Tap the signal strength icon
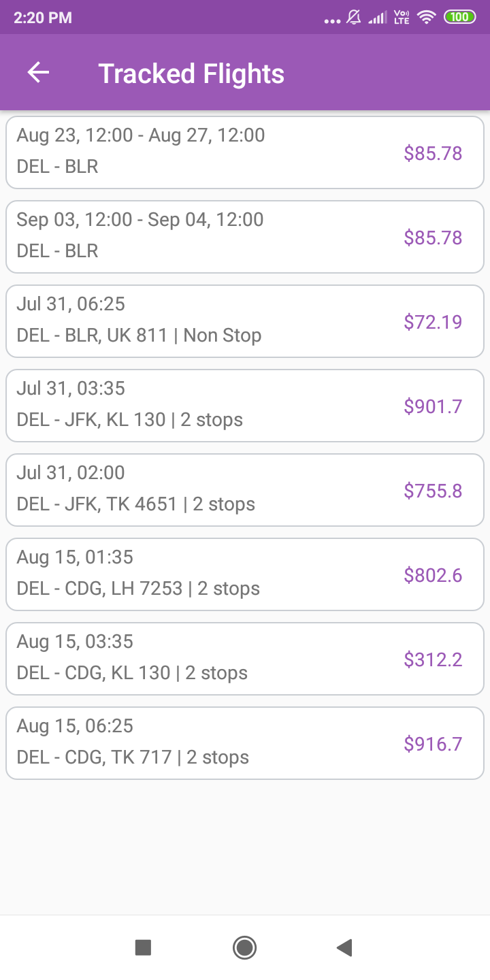 click(377, 18)
